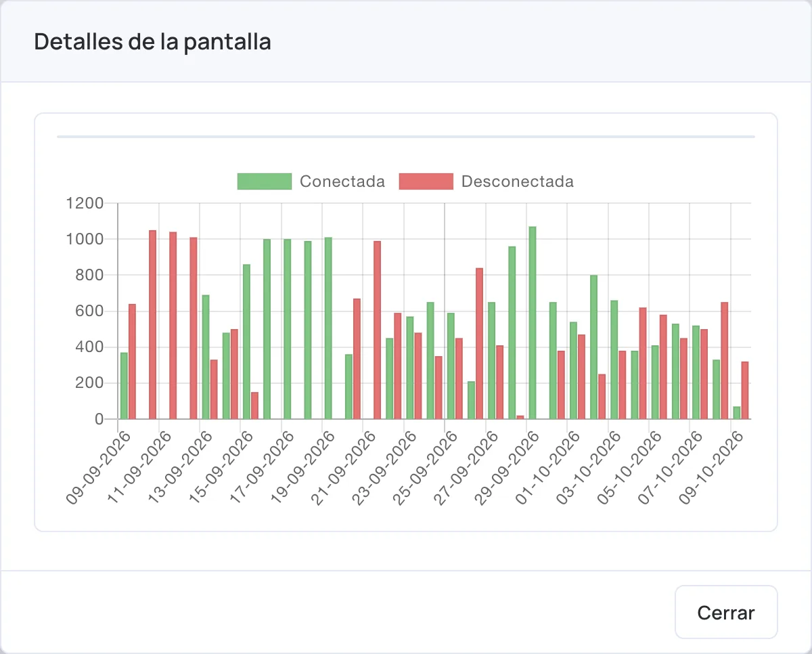812x654 pixels.
Task: Select the tallest green bar near 29-09-2026
Action: pos(533,323)
